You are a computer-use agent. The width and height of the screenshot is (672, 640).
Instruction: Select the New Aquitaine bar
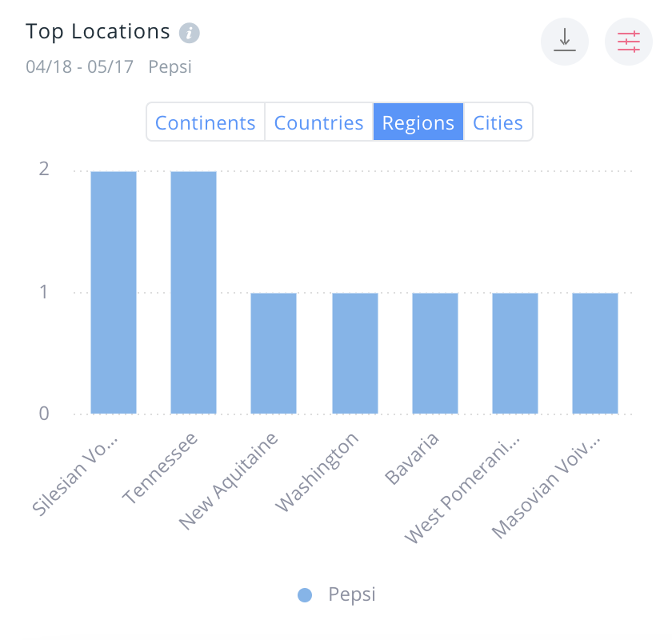pyautogui.click(x=274, y=354)
